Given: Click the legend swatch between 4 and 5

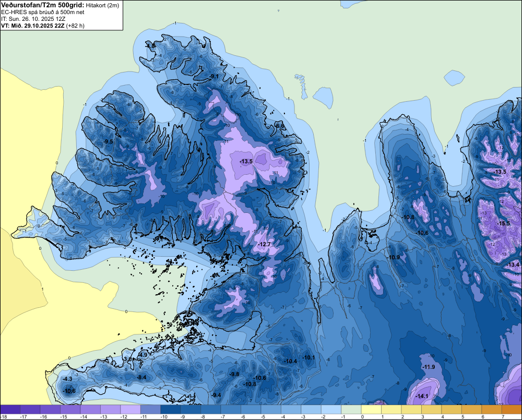Looking at the screenshot, I should [x=452, y=410].
